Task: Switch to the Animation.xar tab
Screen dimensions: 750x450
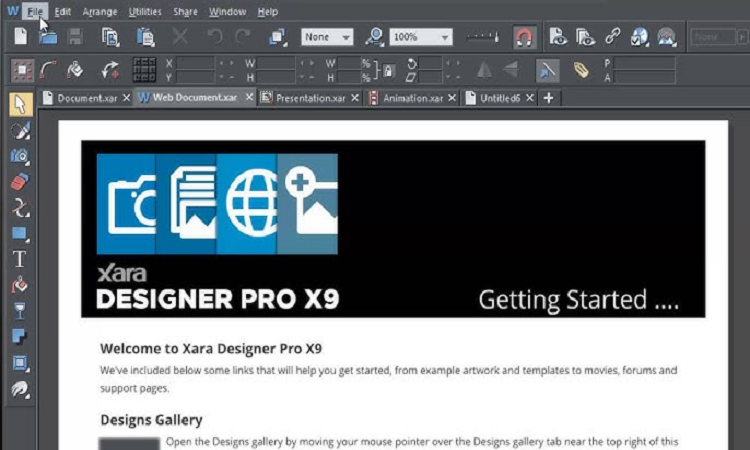Action: coord(405,98)
